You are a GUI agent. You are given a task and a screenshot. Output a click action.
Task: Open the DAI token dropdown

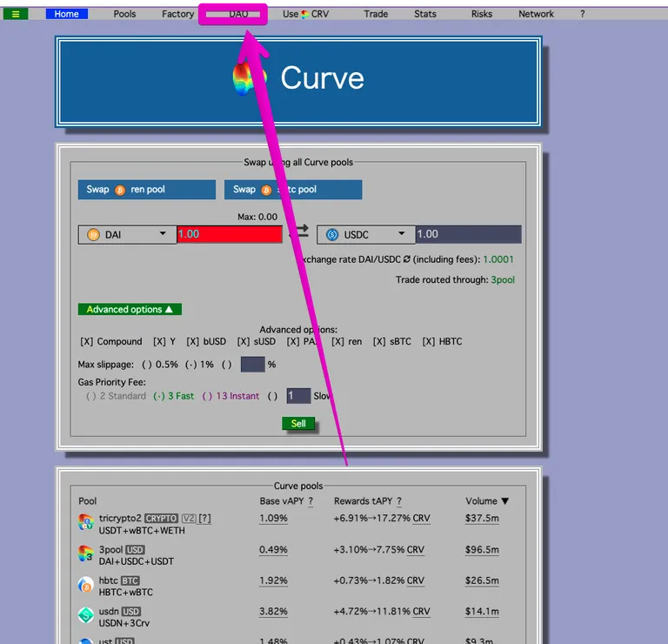click(127, 235)
